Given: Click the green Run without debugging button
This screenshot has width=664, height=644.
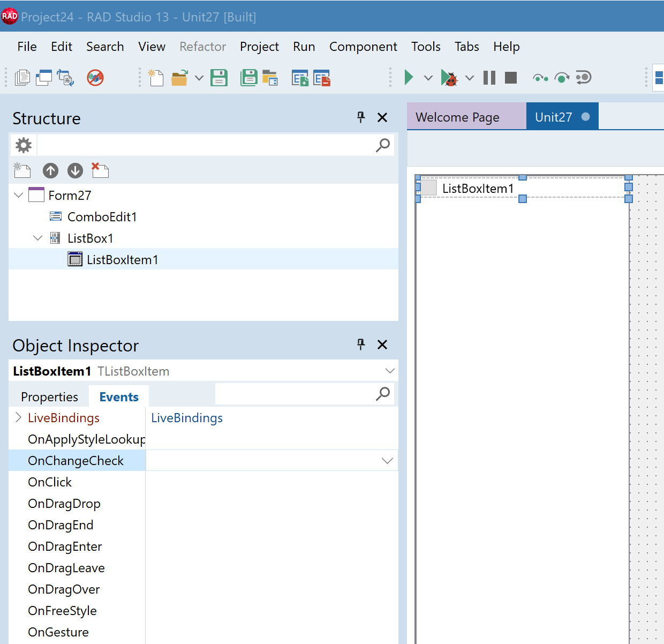Looking at the screenshot, I should (409, 78).
